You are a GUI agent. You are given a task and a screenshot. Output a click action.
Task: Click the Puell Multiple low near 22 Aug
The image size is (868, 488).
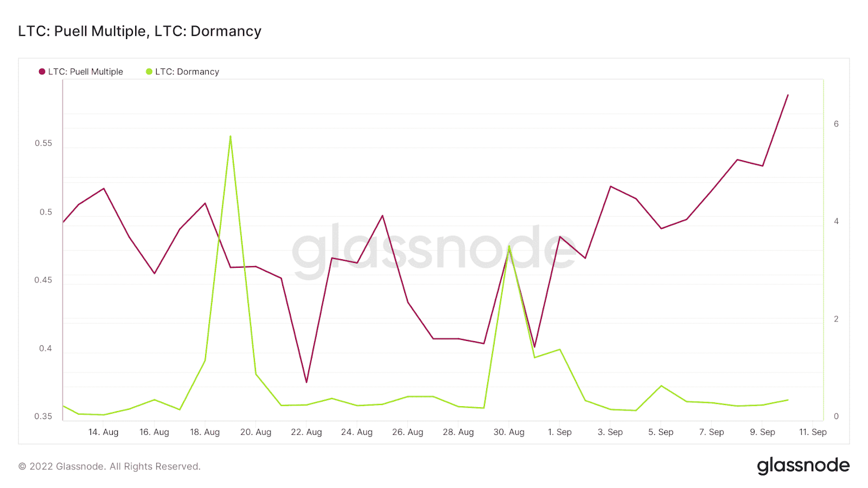tap(307, 382)
